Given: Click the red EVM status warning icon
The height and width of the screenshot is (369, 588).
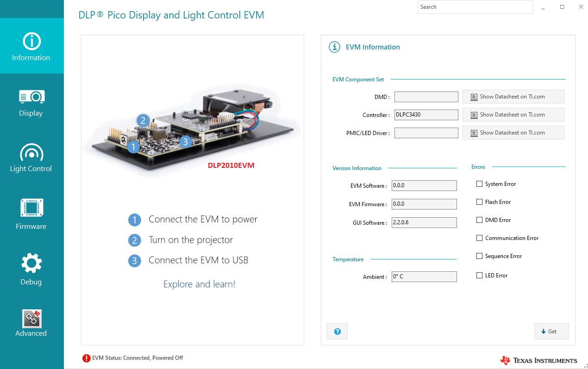Looking at the screenshot, I should [86, 358].
